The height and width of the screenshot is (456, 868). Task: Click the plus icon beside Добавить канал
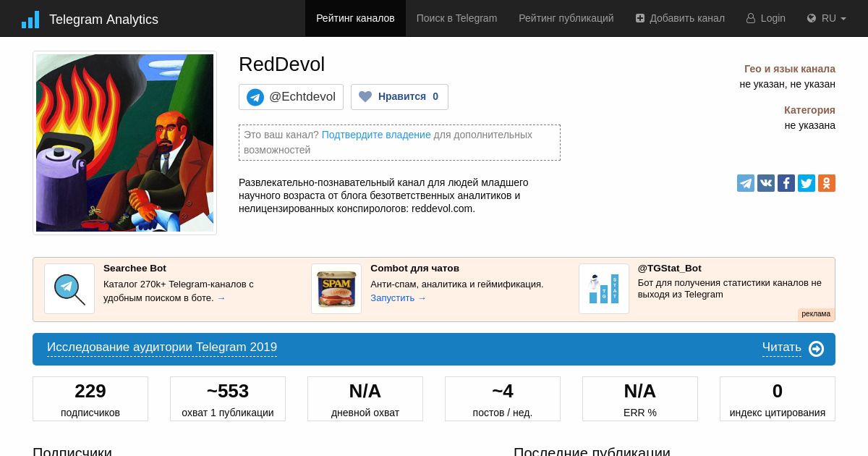point(640,18)
